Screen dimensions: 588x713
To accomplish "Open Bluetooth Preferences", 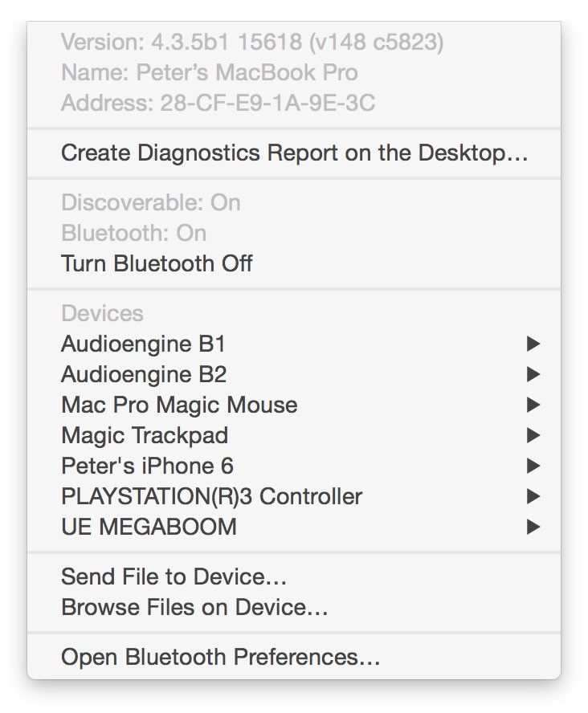I will (x=220, y=658).
